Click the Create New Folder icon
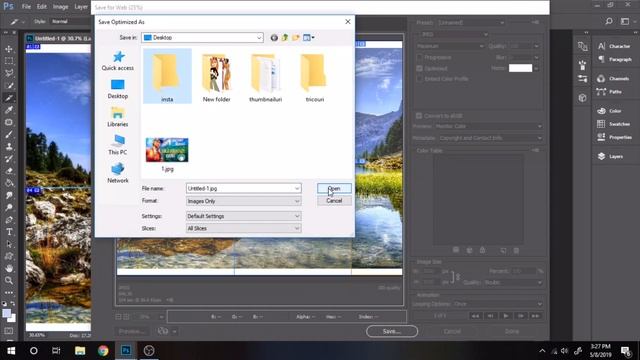 point(296,38)
